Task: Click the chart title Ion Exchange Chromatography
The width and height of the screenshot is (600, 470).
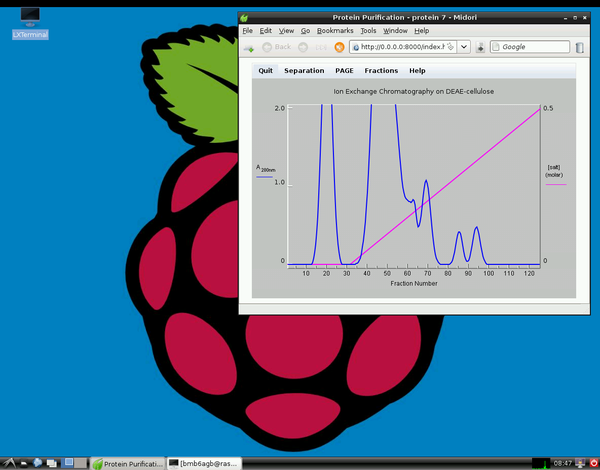Action: (x=414, y=91)
